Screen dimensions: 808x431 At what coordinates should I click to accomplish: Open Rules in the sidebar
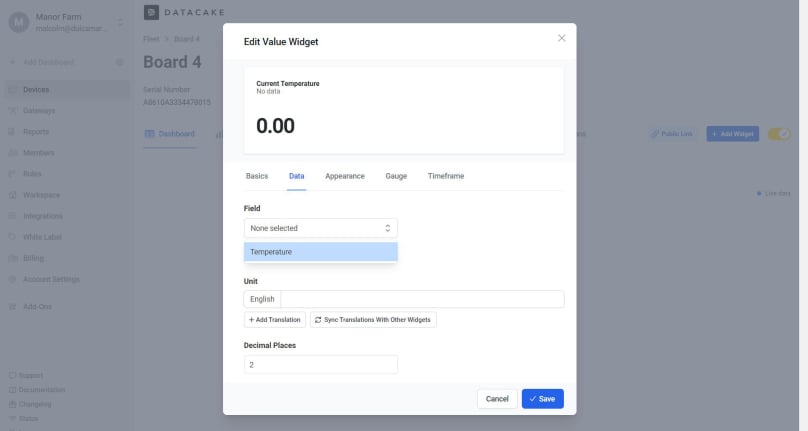pyautogui.click(x=32, y=174)
